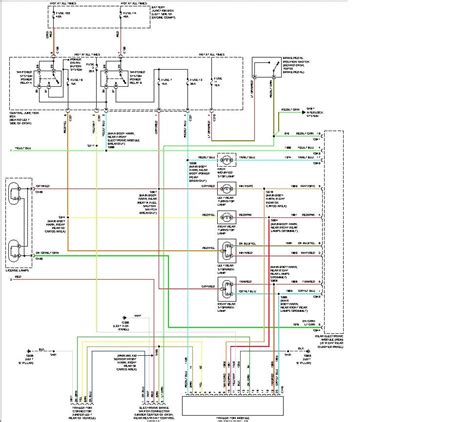Click the upper license lamp symbol
Screen dimensions: 474x422
coord(15,194)
